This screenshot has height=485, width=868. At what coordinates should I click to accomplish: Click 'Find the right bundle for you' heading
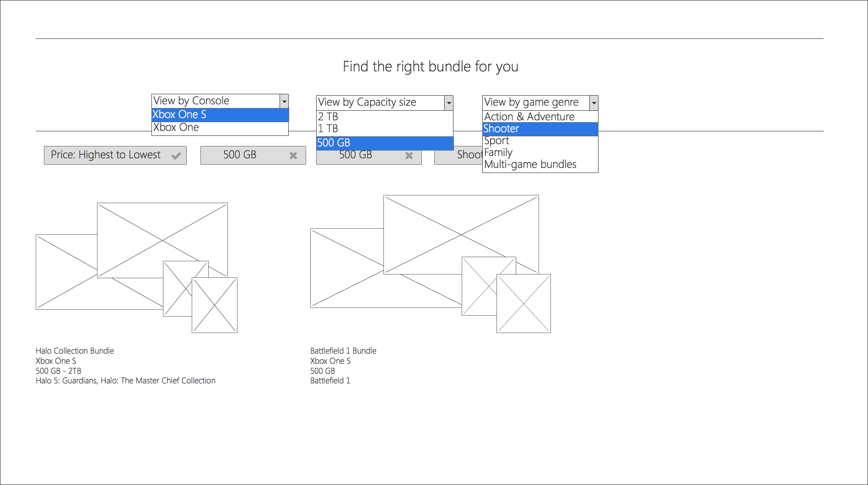(x=431, y=67)
